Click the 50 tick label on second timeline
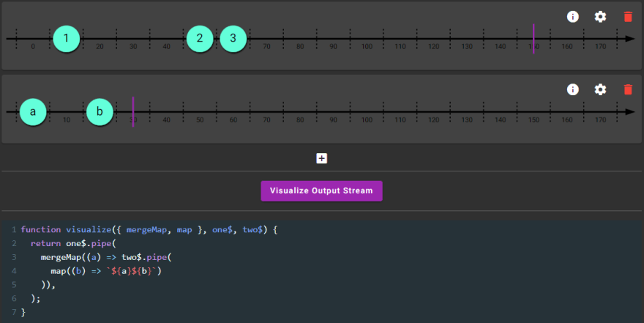The image size is (644, 323). 200,120
